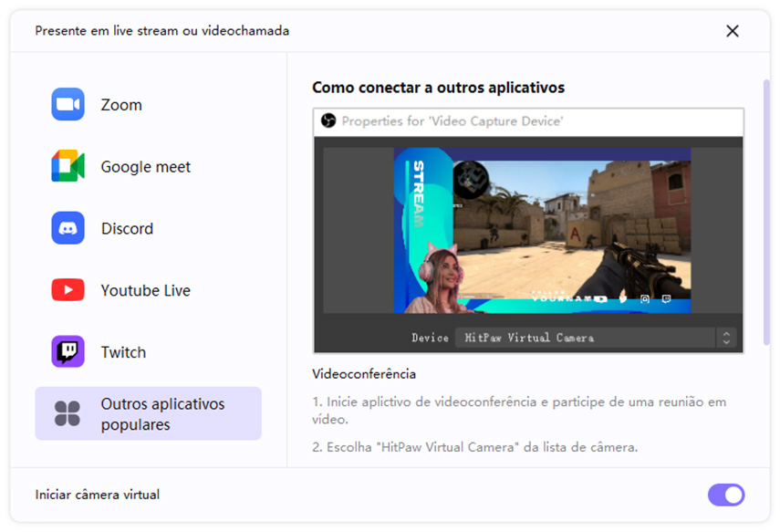
Task: Click the Twitch icon in stream overlay
Action: 666,299
